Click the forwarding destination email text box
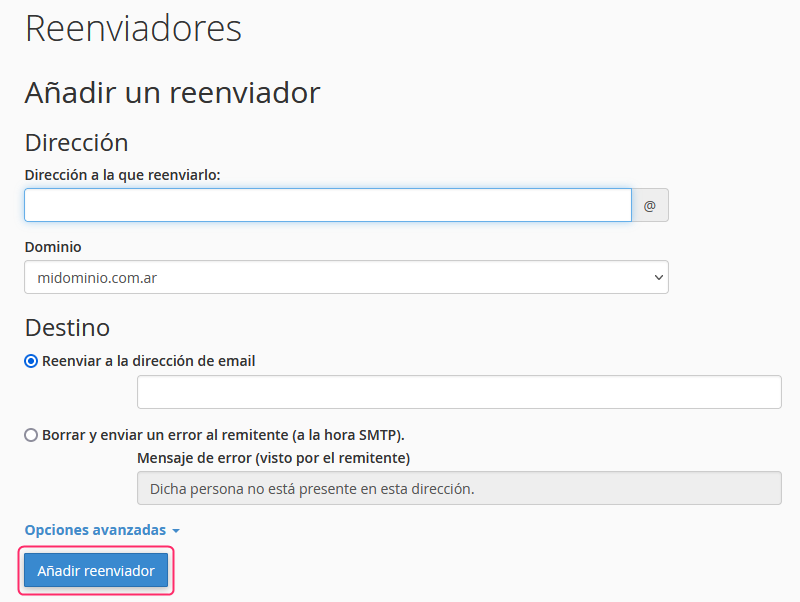800x602 pixels. [x=458, y=392]
